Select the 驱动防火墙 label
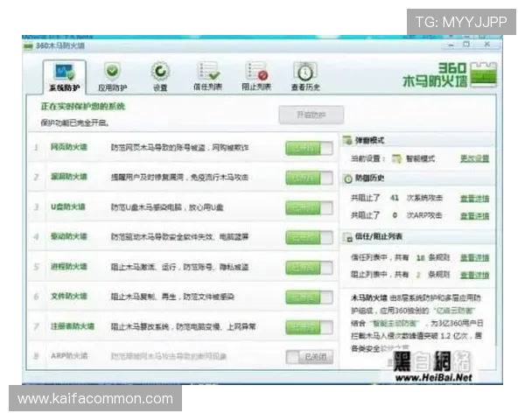The width and height of the screenshot is (525, 420). 69,236
